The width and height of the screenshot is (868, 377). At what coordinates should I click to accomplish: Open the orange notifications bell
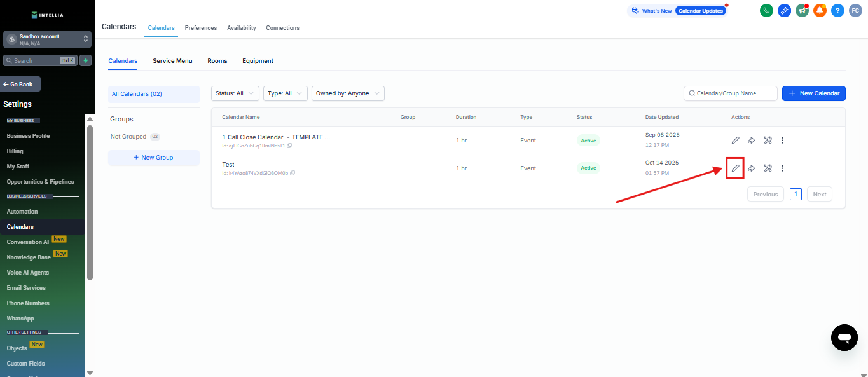(x=820, y=11)
